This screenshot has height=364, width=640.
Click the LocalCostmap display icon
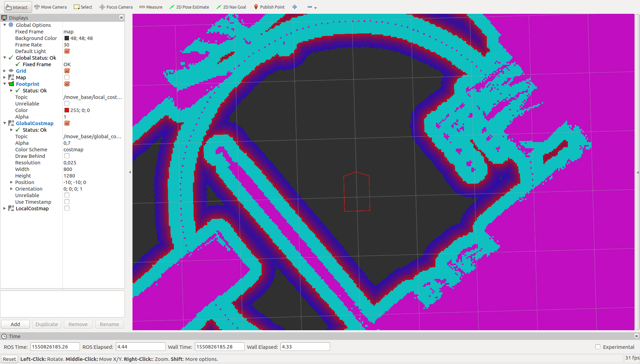(x=11, y=208)
